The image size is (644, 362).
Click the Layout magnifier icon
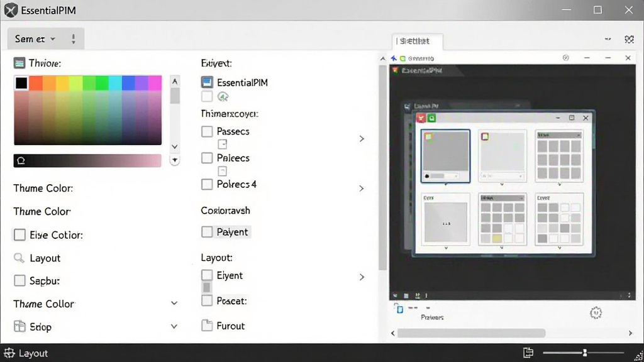tap(19, 258)
